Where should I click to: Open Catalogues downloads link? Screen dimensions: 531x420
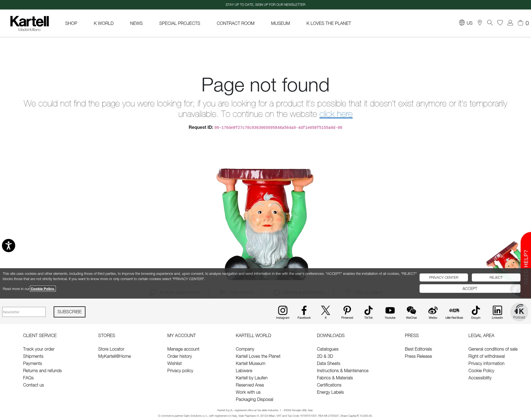click(x=327, y=349)
